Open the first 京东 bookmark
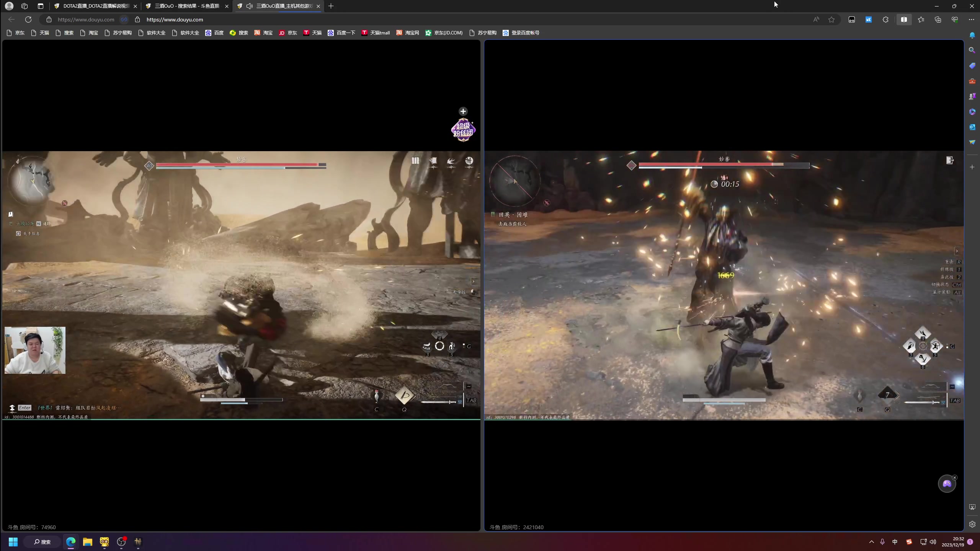Screen dimensions: 980x551 click(x=16, y=33)
